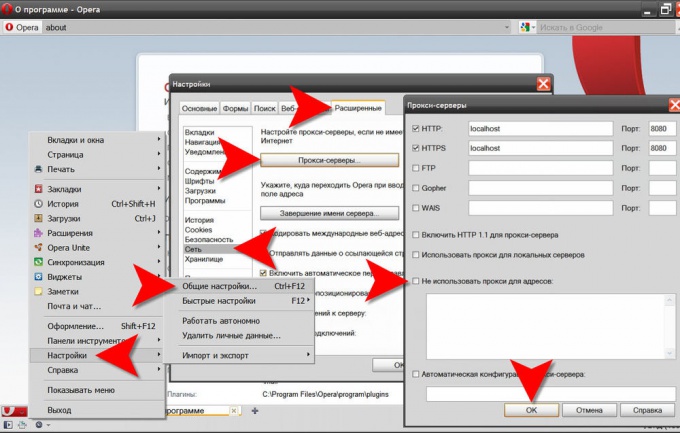Image resolution: width=680 pixels, height=433 pixels.
Task: Uncheck the HTTPS proxy checkbox
Action: point(415,148)
